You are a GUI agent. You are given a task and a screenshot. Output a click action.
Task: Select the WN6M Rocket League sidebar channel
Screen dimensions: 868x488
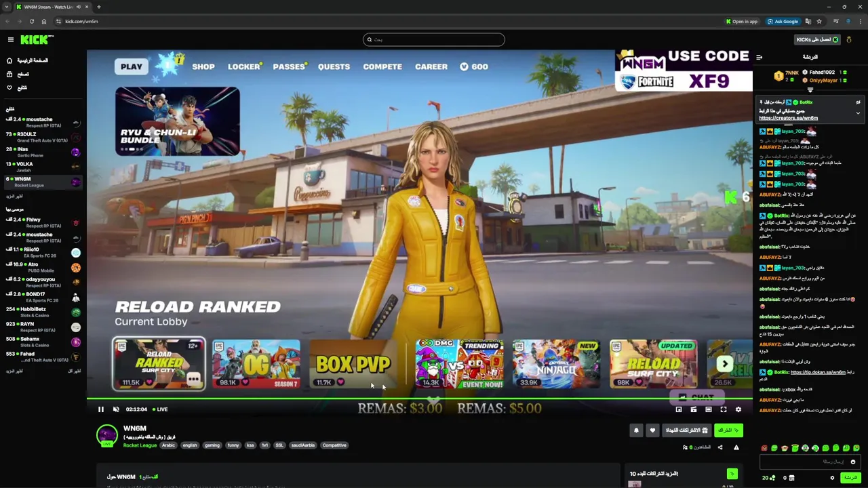43,182
